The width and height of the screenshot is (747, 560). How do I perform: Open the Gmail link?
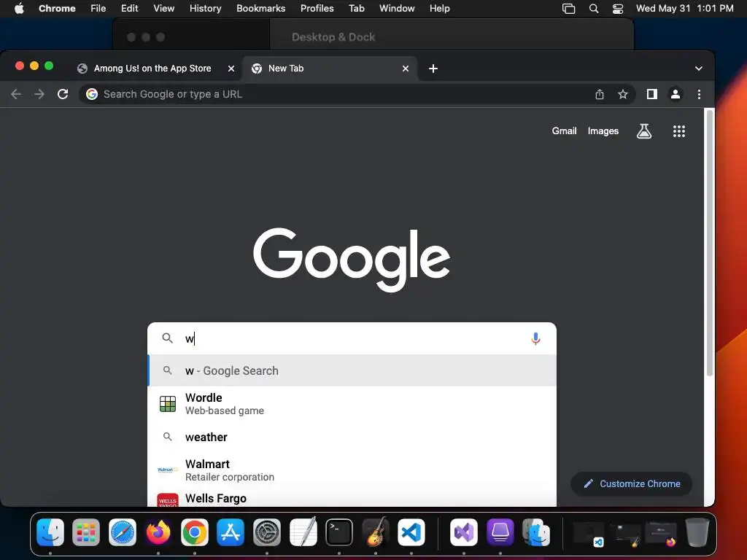tap(564, 131)
